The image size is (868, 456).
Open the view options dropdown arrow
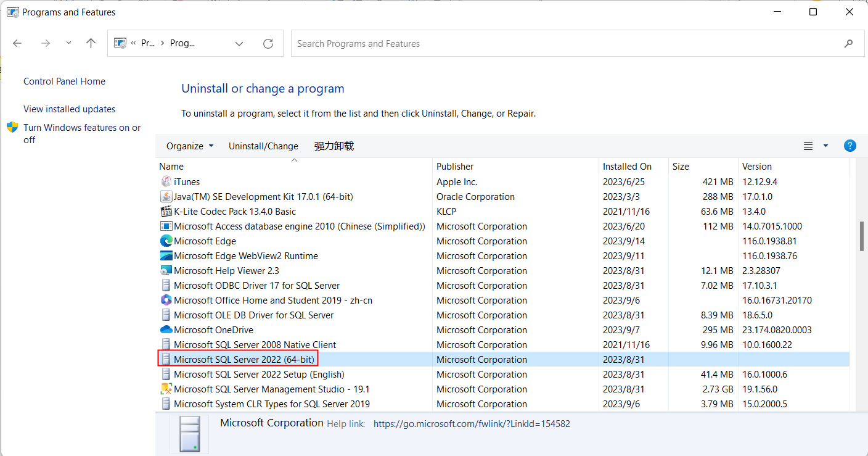coord(826,146)
